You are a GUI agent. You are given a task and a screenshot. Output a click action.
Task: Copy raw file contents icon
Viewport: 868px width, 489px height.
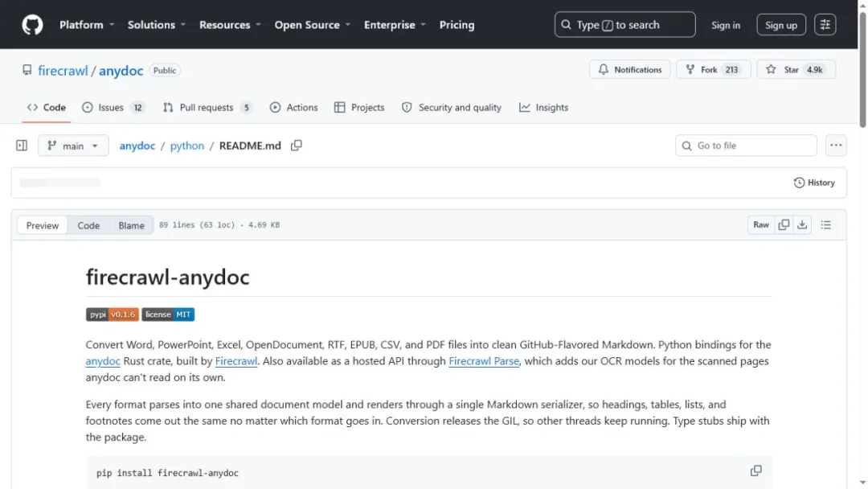[x=784, y=225]
